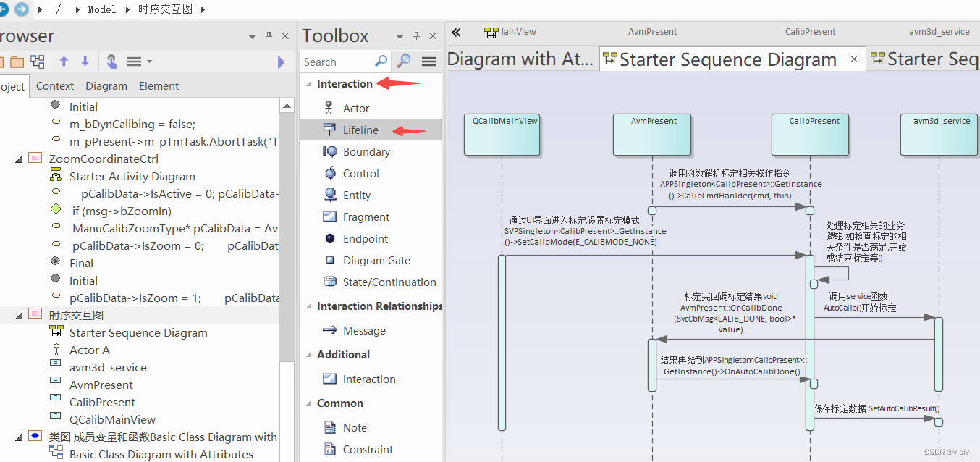The height and width of the screenshot is (462, 980).
Task: Collapse the ZoomCoordinateCtrl tree node
Action: (x=19, y=159)
